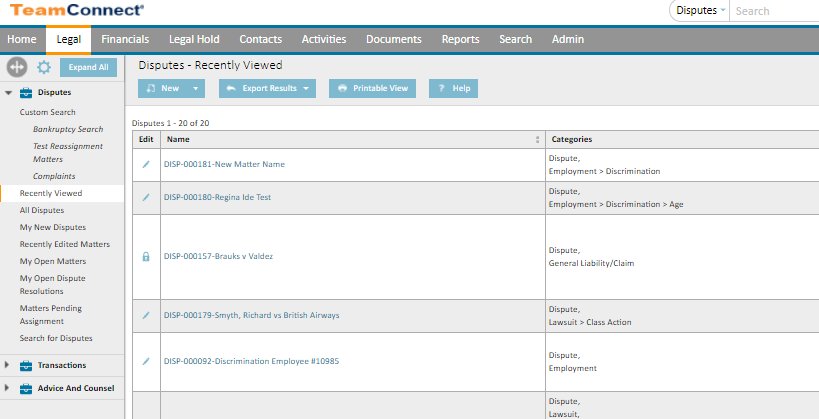The width and height of the screenshot is (819, 419).
Task: Click the Transactions briefcase icon
Action: click(26, 366)
